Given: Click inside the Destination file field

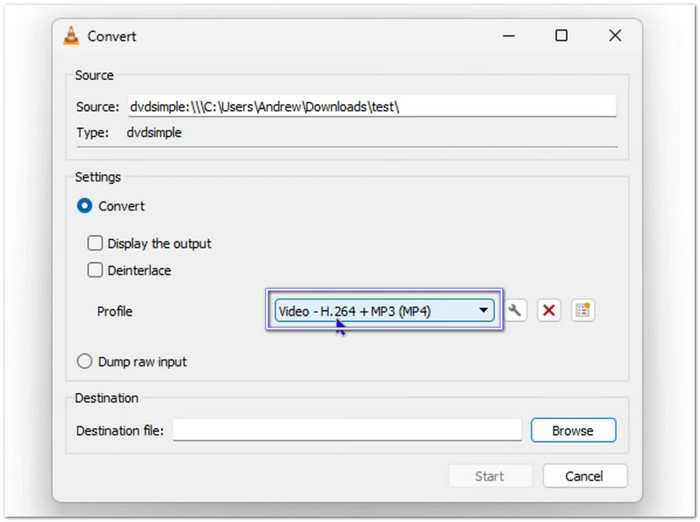Looking at the screenshot, I should pyautogui.click(x=348, y=431).
